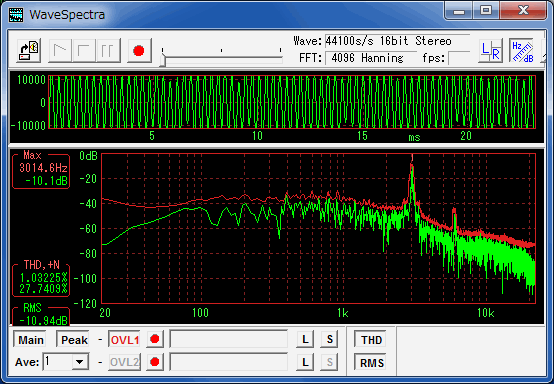The image size is (554, 384).
Task: Click the empty fps value field
Action: point(459,58)
